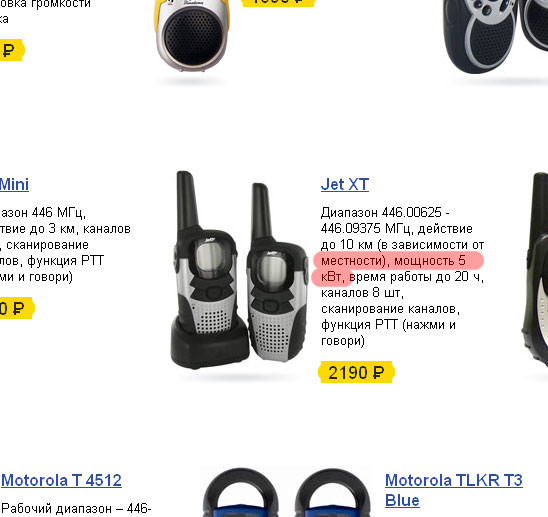
Task: Click the yellow and silver radio image
Action: 192,35
